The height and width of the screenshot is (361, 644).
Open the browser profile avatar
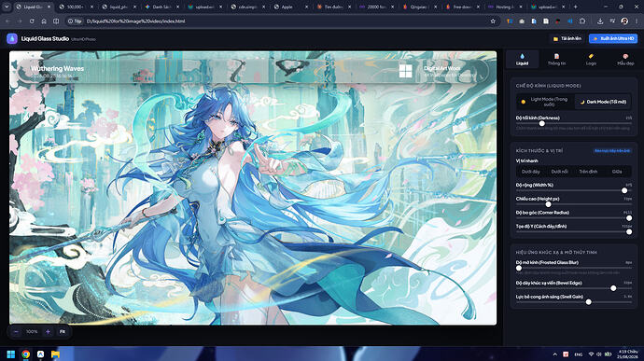(624, 21)
